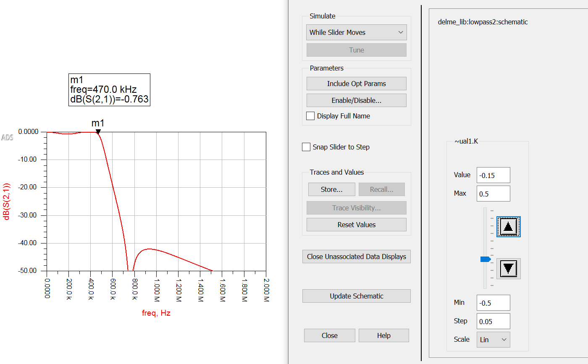This screenshot has height=364, width=588.
Task: Click the ~ual1.K parameter label
Action: click(x=466, y=141)
